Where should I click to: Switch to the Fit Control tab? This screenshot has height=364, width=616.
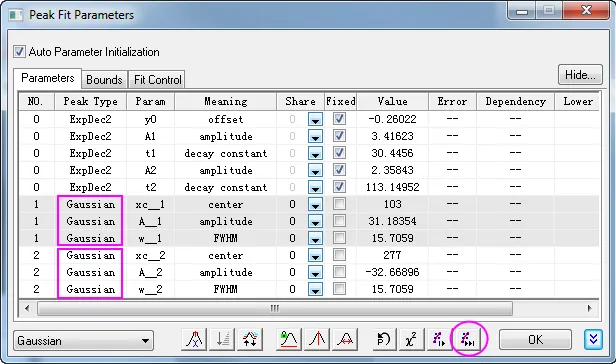tap(157, 80)
